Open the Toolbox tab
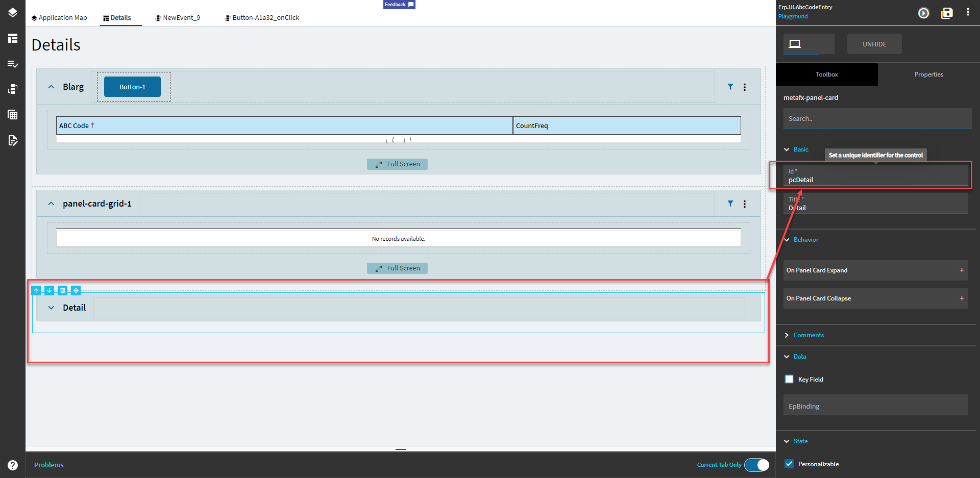The height and width of the screenshot is (478, 980). 826,74
